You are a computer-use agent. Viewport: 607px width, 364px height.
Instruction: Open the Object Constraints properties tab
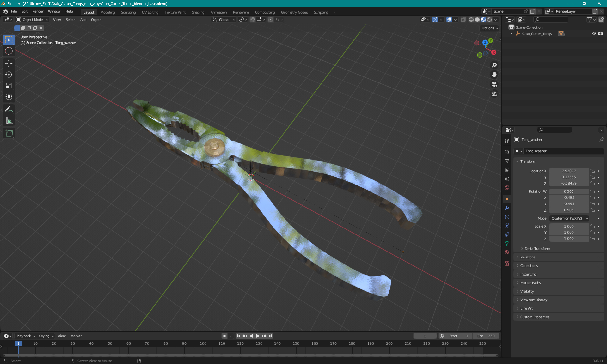click(x=507, y=234)
